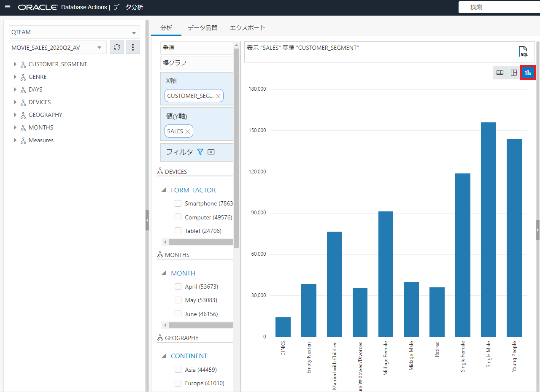The image size is (540, 392).
Task: Open the エクスポート tab
Action: click(248, 28)
